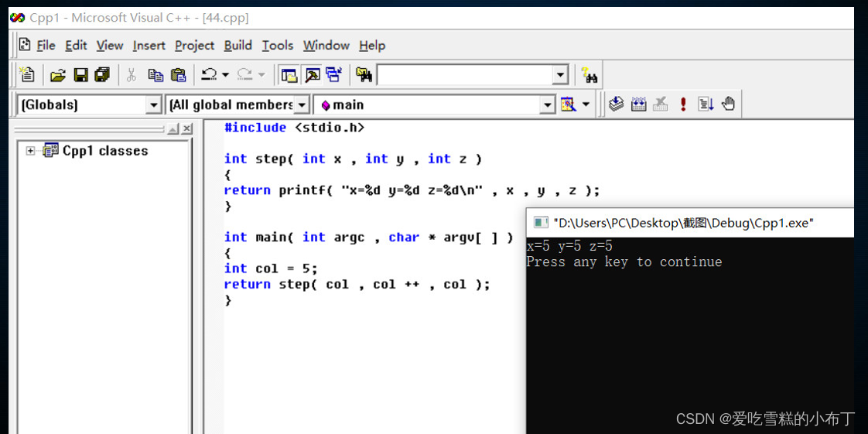
Task: Select the Cpp1 classes tree item
Action: point(105,151)
